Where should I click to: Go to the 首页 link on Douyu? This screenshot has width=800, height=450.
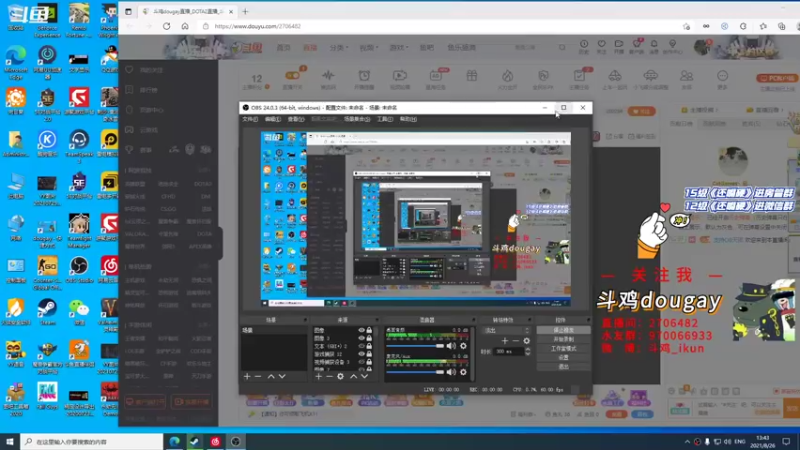pos(283,47)
